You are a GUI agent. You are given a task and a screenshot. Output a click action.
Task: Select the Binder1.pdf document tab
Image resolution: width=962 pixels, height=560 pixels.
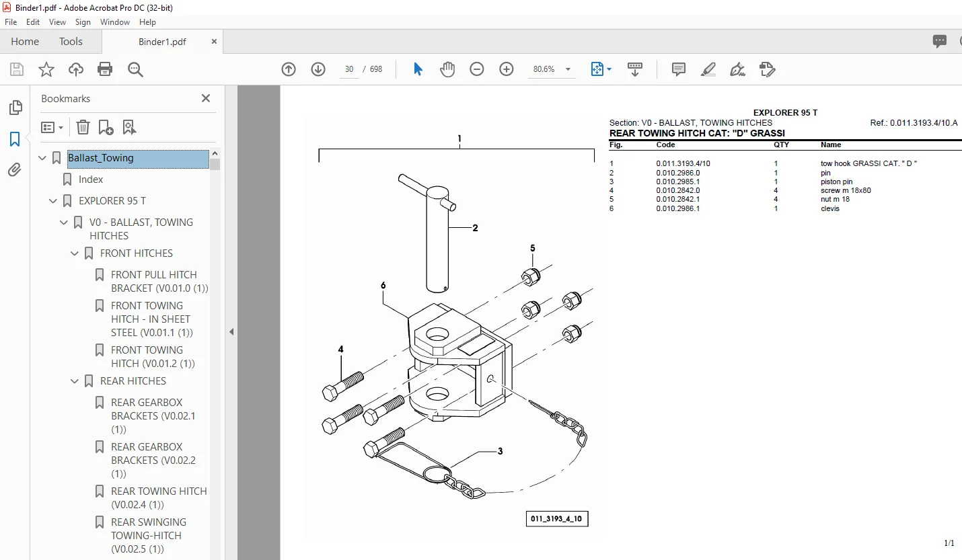tap(162, 42)
